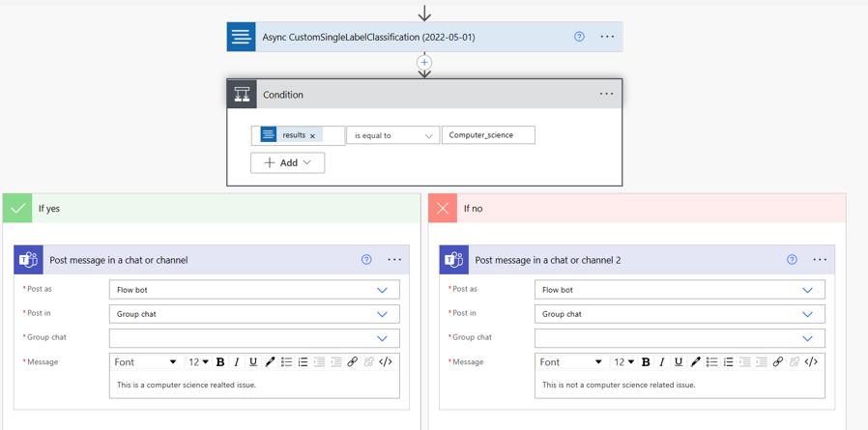Click the Condition step icon
Screen dimensions: 868x430
pos(242,94)
